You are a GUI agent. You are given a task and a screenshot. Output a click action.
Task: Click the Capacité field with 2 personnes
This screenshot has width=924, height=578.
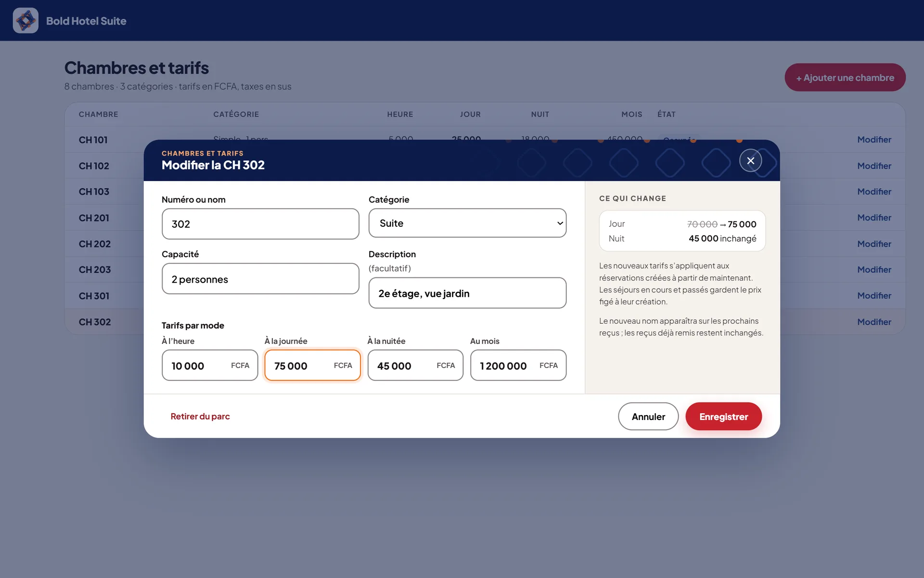point(260,279)
